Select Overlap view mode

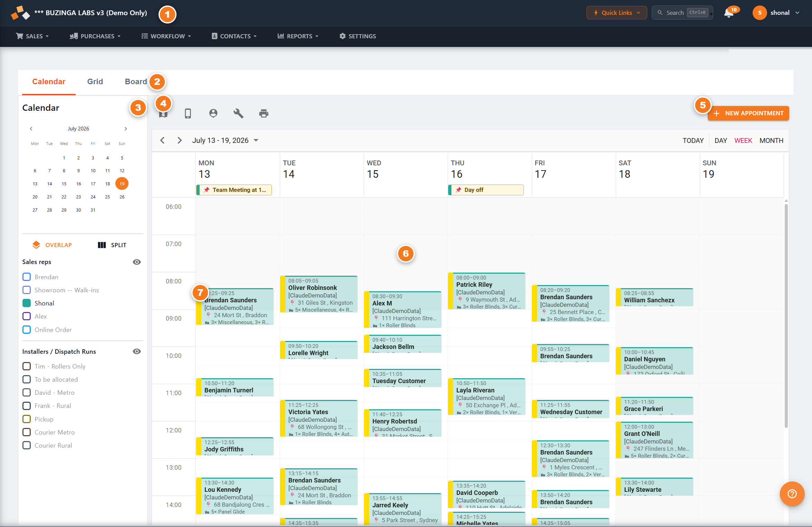point(52,245)
